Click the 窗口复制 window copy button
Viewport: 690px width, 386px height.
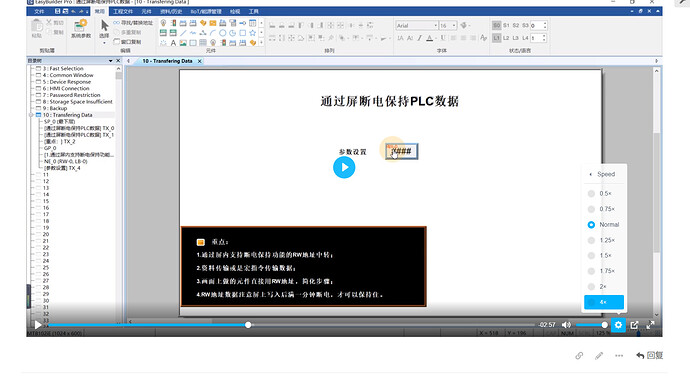pyautogui.click(x=128, y=42)
